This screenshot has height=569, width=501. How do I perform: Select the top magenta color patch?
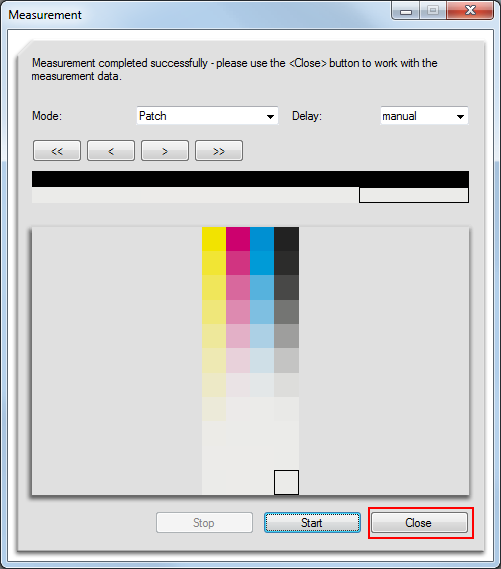coord(238,239)
